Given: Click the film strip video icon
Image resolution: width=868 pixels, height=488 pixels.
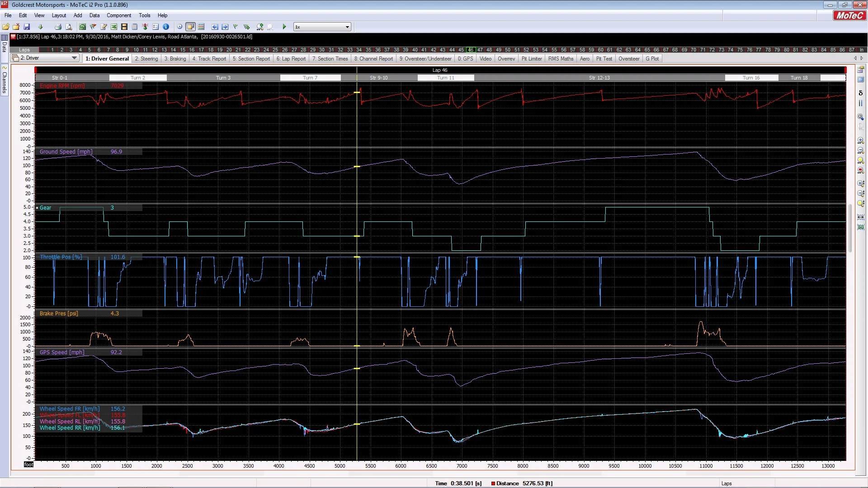Looking at the screenshot, I should click(x=124, y=27).
